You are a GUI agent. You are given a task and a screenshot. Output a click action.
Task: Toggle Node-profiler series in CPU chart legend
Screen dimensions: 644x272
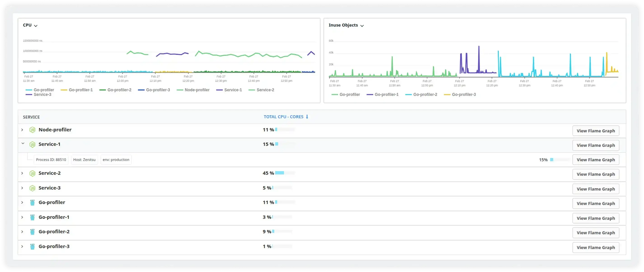point(193,90)
